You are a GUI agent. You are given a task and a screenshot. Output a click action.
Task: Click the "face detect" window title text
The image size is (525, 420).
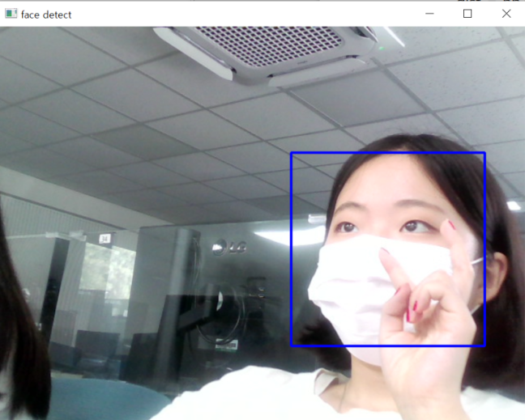[x=46, y=15]
